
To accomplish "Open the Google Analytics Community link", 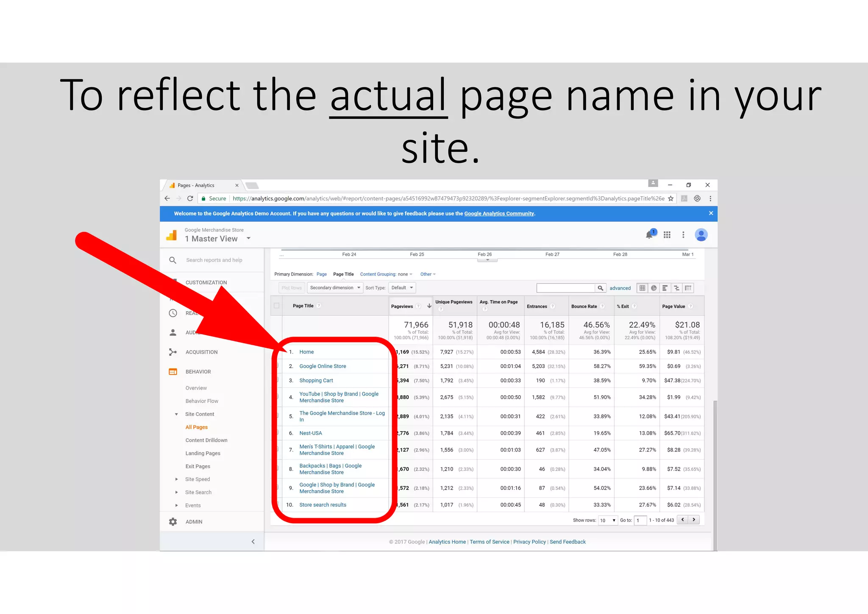I will (499, 214).
